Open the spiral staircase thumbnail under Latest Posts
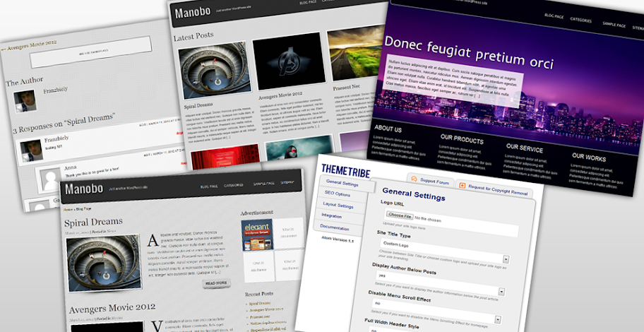644x332 pixels. tap(214, 70)
